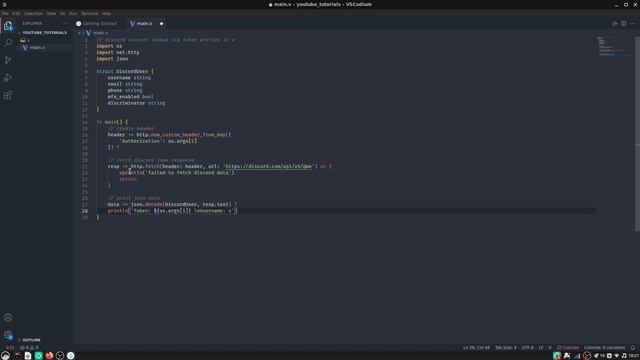Launch Firefox from the taskbar
This screenshot has height=360, width=640.
(49, 356)
